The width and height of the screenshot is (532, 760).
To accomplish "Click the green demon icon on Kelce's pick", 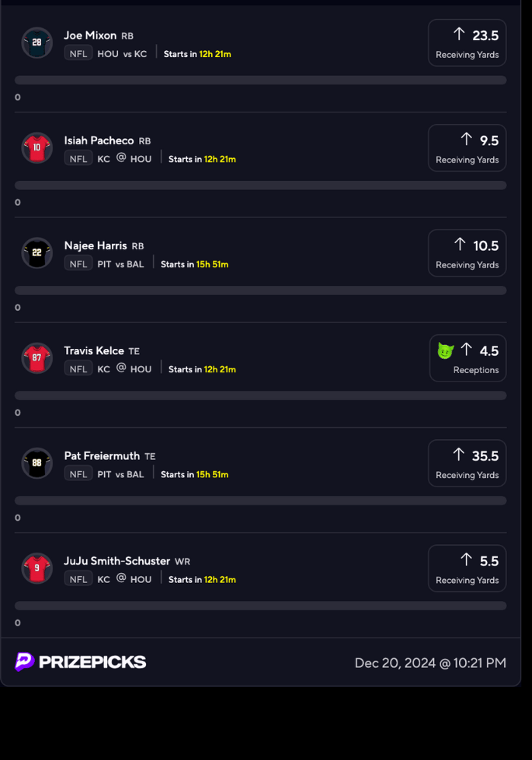I will [x=445, y=351].
